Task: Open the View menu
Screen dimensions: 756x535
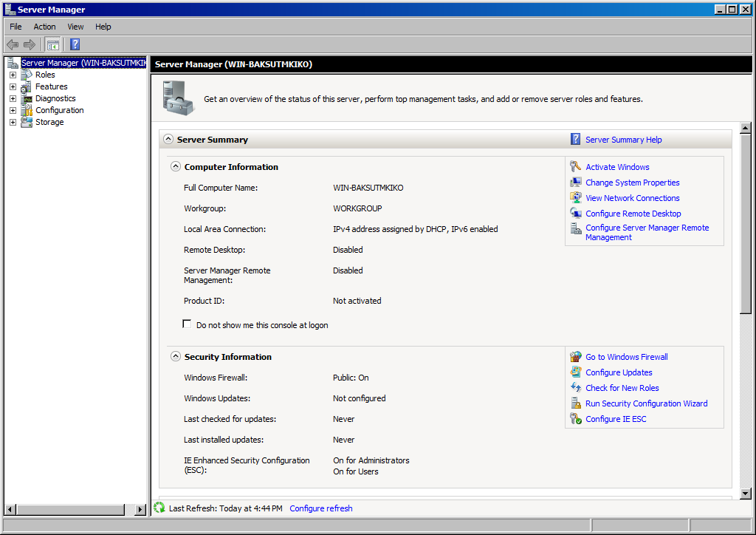Action: pos(75,27)
